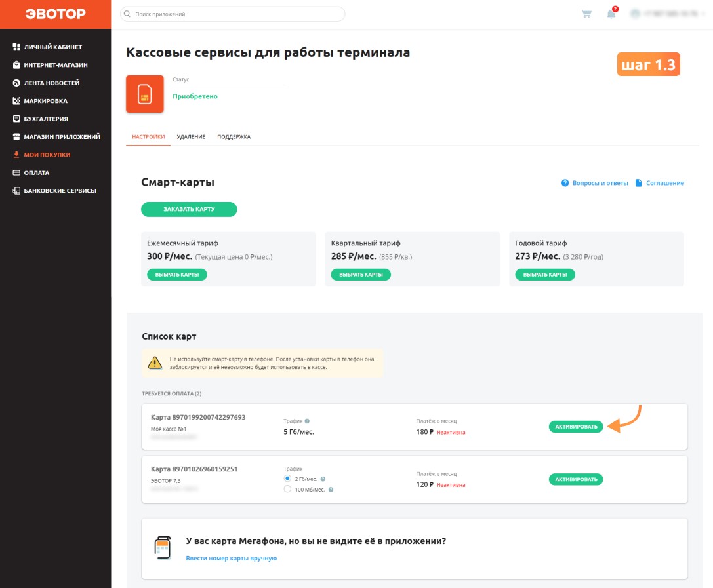This screenshot has width=713, height=588.
Task: Click the Личный кабинет sidebar icon
Action: pyautogui.click(x=16, y=47)
